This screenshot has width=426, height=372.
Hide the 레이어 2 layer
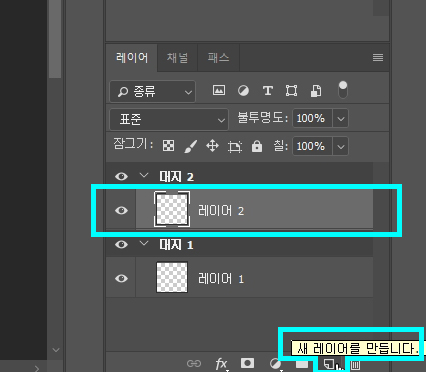(121, 210)
